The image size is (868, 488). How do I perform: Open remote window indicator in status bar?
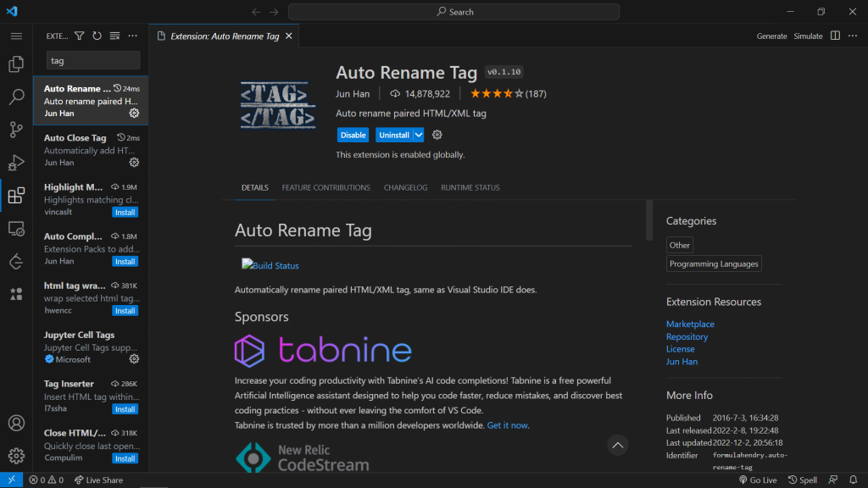click(x=12, y=480)
